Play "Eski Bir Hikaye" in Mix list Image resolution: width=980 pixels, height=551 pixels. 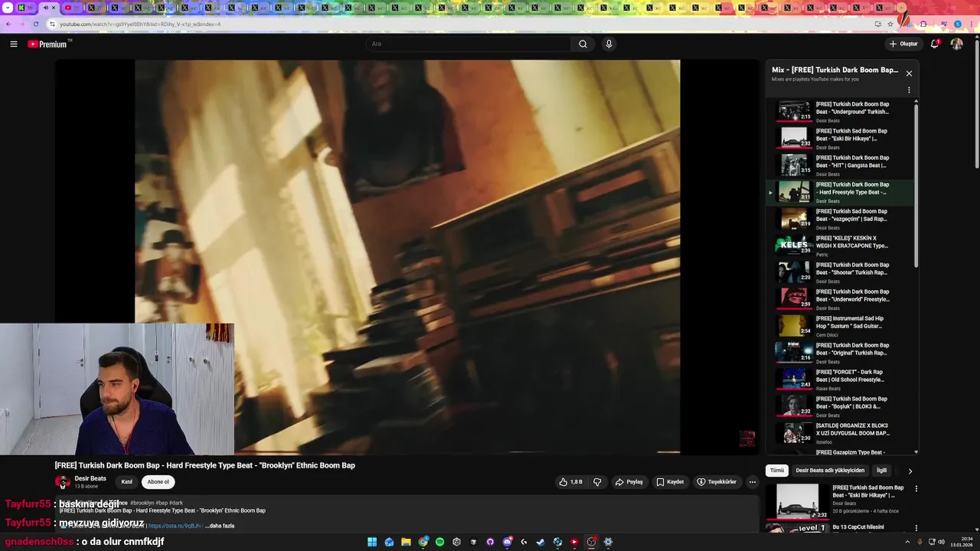point(840,138)
